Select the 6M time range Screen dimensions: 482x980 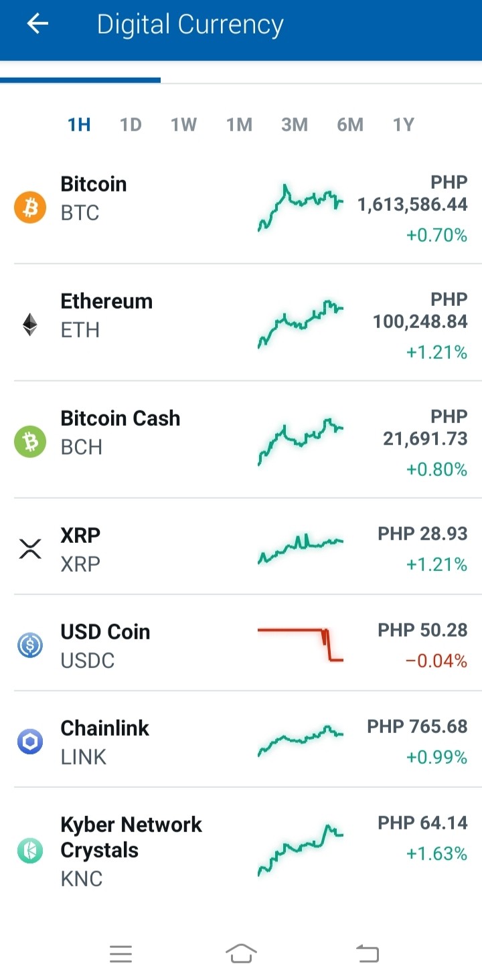coord(350,125)
